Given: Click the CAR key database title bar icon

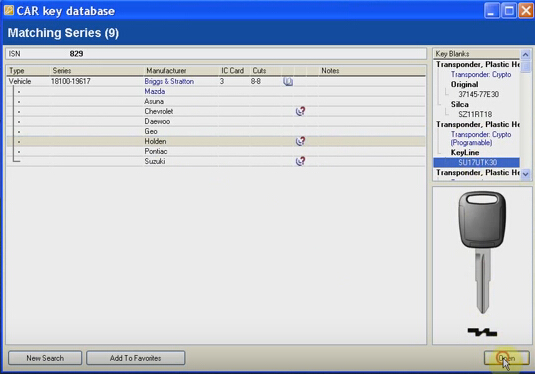Looking at the screenshot, I should (x=9, y=11).
